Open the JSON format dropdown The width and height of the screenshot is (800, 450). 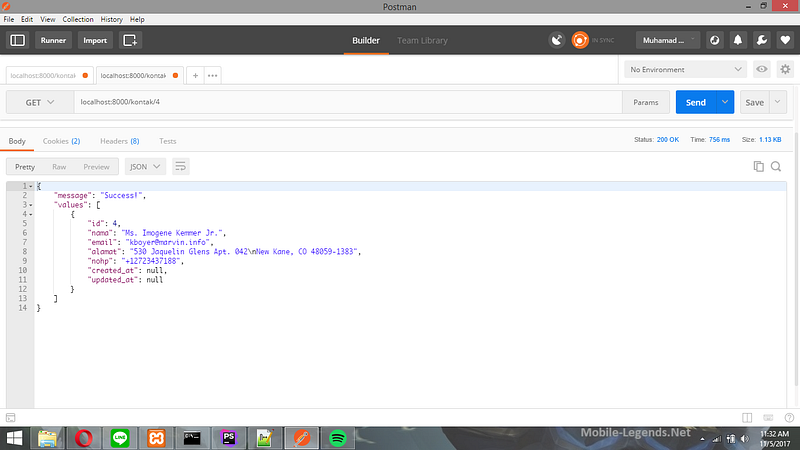point(145,167)
